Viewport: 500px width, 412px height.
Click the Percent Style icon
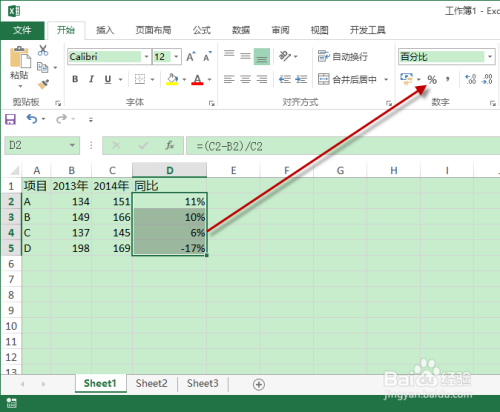pos(432,80)
